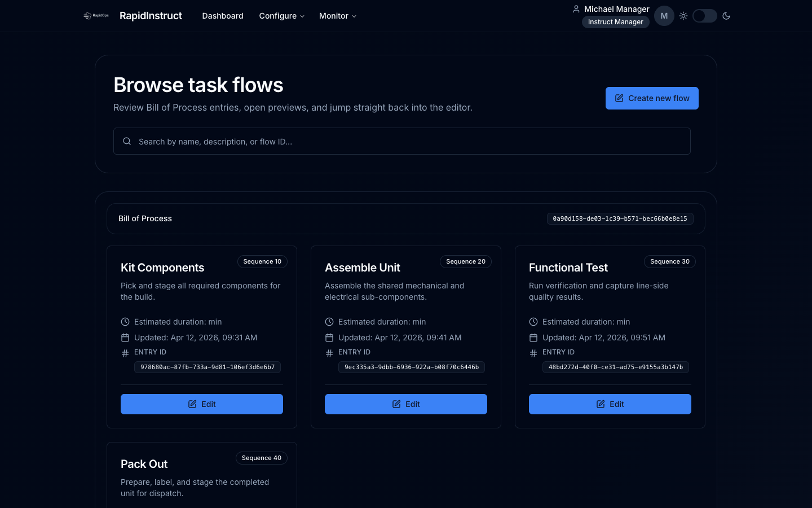Toggle the light/dark theme switch

pyautogui.click(x=705, y=16)
